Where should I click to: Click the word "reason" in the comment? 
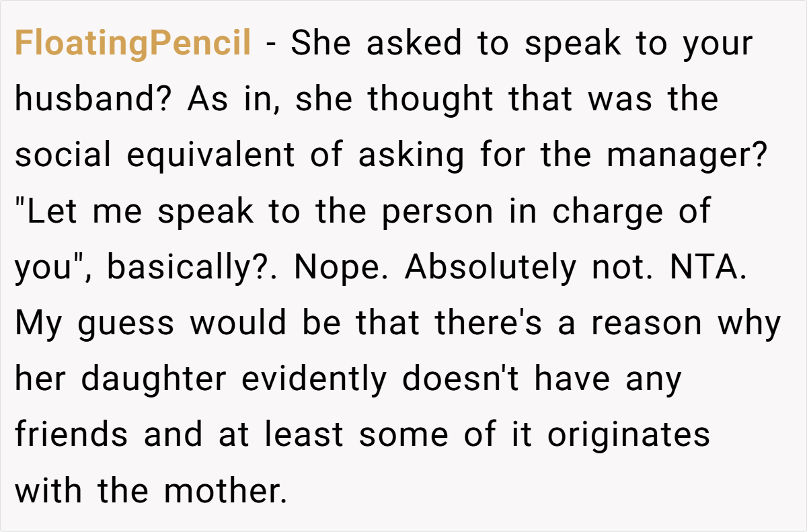[647, 325]
